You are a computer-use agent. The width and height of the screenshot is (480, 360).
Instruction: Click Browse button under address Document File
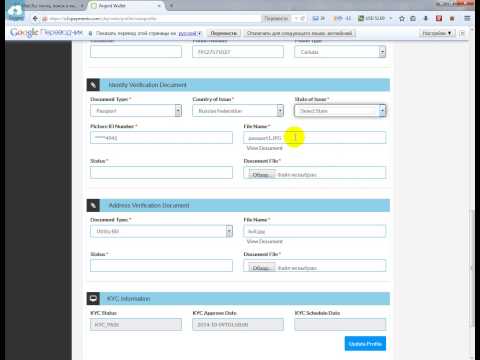tap(262, 268)
